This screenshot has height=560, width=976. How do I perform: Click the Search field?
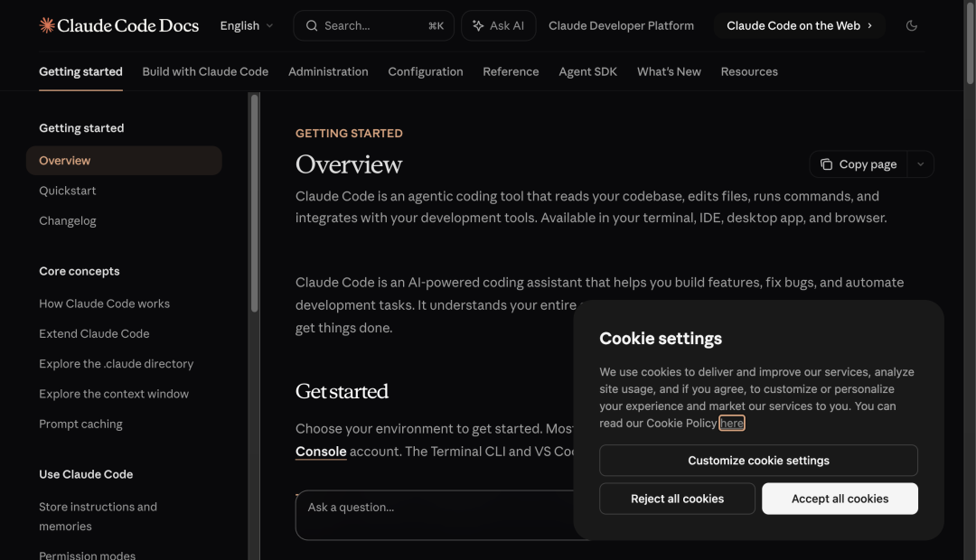[373, 25]
